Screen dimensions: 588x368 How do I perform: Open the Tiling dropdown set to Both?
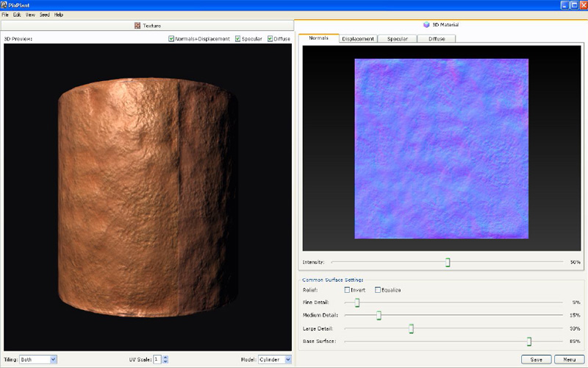pyautogui.click(x=38, y=359)
